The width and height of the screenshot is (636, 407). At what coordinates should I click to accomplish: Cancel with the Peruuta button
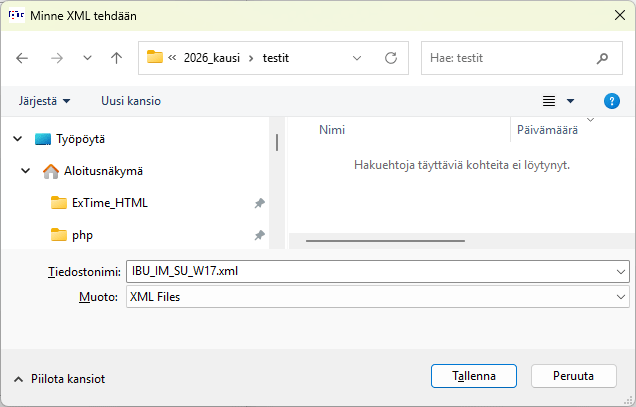(572, 376)
